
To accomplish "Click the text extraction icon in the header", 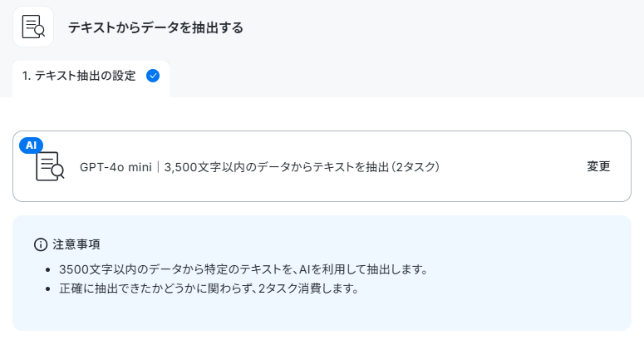I will (x=33, y=27).
